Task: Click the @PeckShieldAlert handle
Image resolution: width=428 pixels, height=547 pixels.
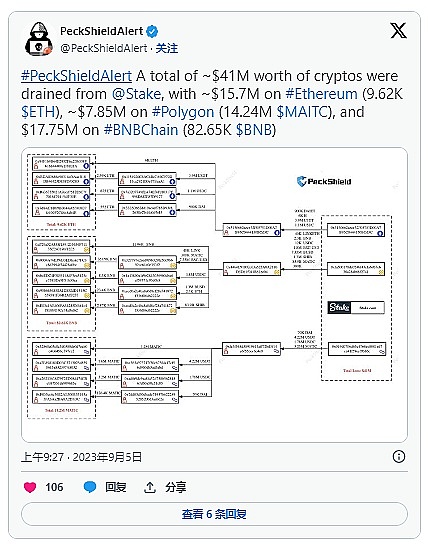Action: coord(104,48)
